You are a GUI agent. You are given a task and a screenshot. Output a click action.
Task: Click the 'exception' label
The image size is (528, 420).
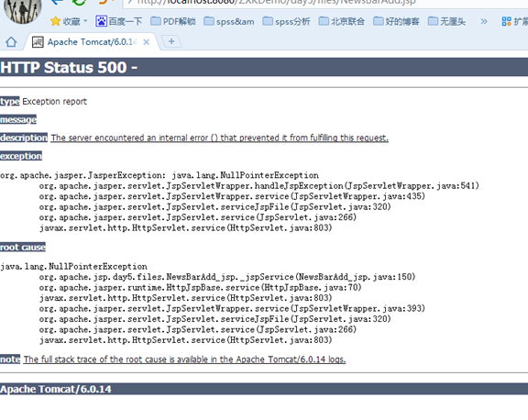(x=21, y=156)
